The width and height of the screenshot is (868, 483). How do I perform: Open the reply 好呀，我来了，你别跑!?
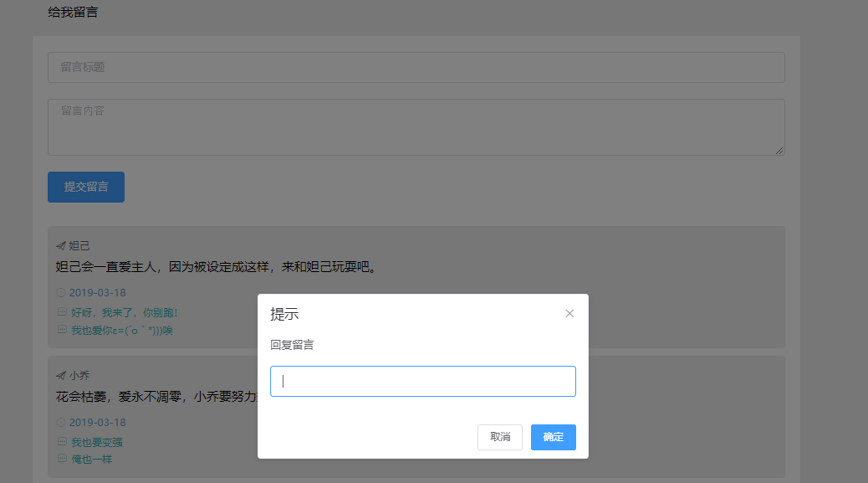(124, 312)
